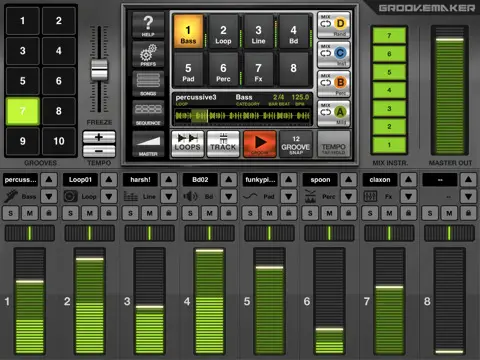Click up arrow beside claxon loop name

(408, 180)
